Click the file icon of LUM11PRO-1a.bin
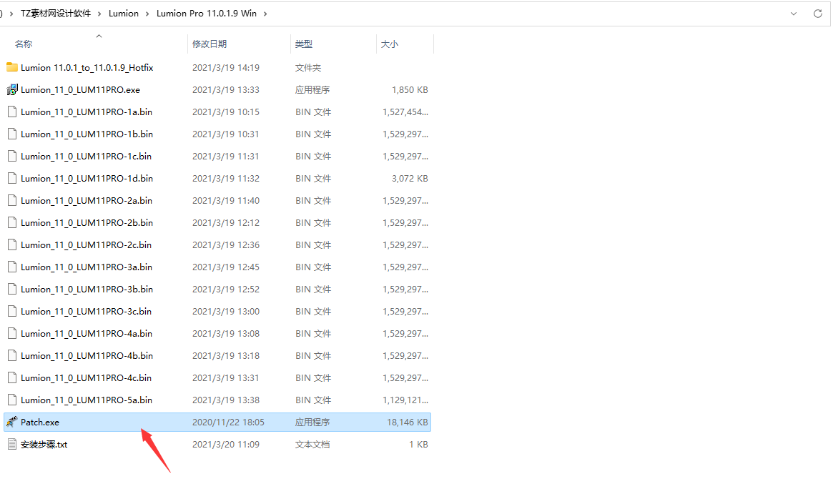The image size is (838, 504). [x=11, y=112]
